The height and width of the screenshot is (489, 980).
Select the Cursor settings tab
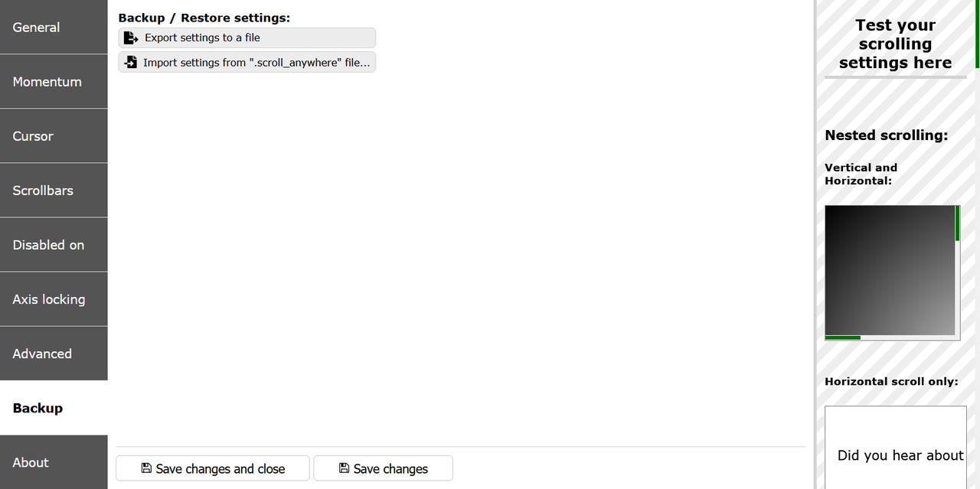click(54, 135)
